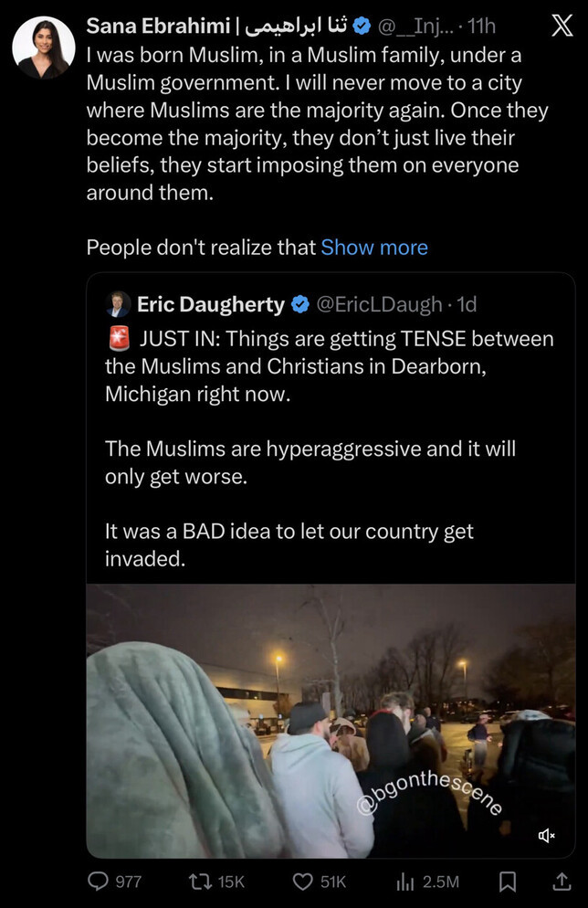Click Sana Ebrahimi's verified badge

click(x=362, y=26)
